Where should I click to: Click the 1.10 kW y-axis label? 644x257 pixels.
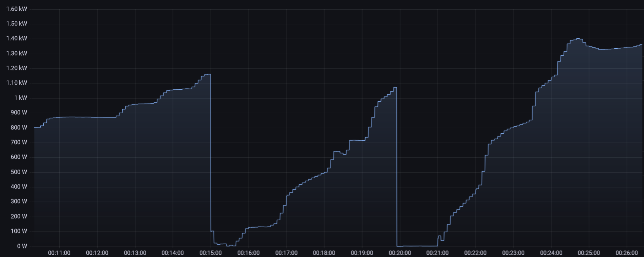coord(17,83)
